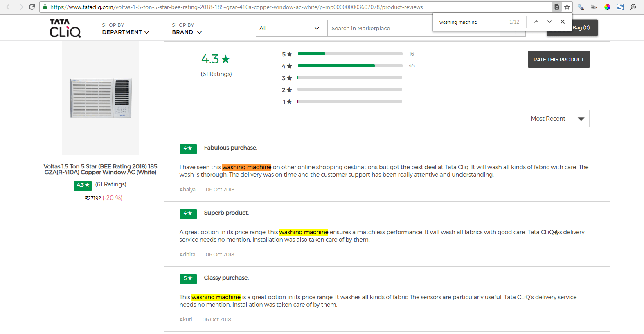Open the blue S browser extension

[x=620, y=7]
